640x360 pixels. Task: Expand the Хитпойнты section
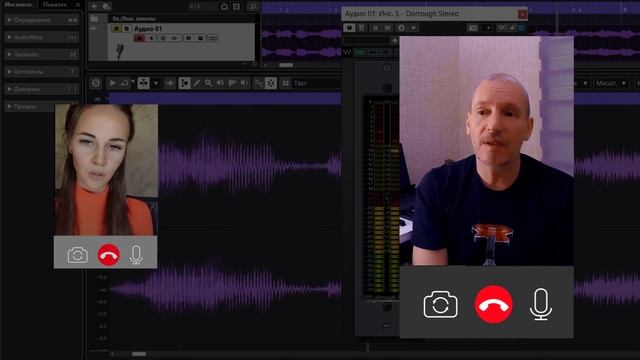[41, 72]
